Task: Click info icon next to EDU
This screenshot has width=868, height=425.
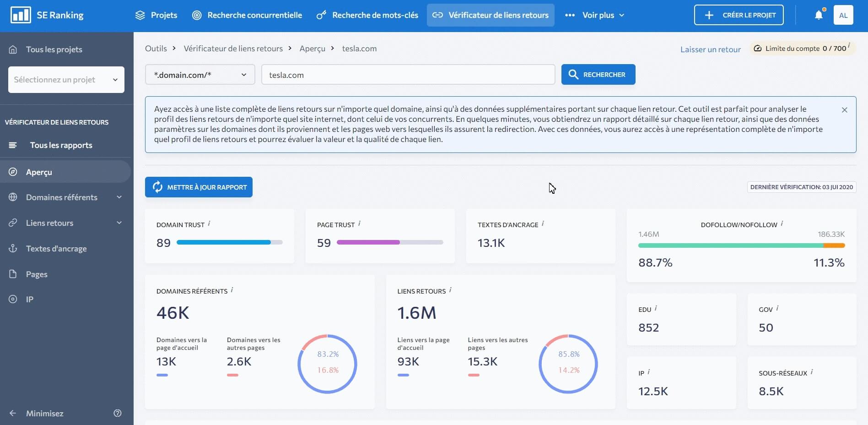Action: (x=656, y=308)
